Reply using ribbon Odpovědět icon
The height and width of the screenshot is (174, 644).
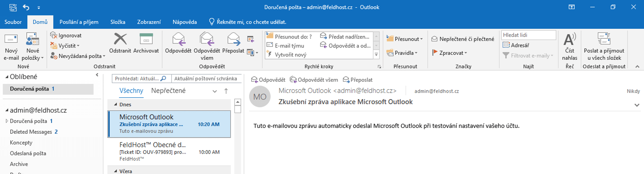point(178,43)
